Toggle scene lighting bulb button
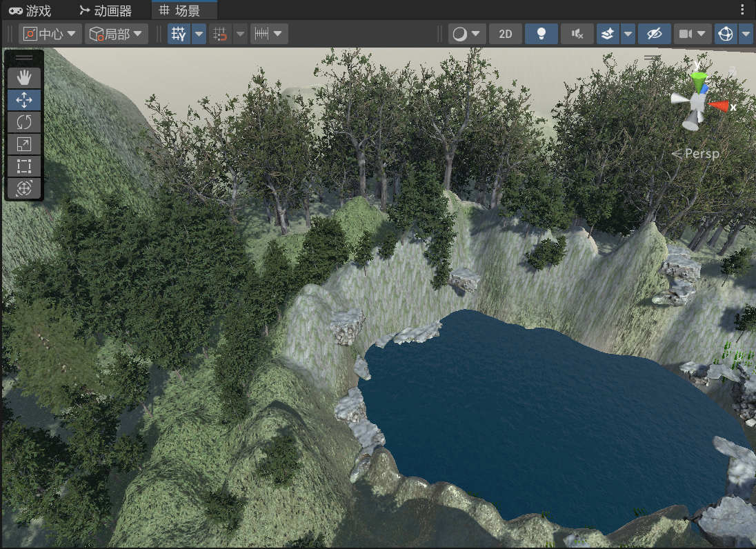The image size is (756, 549). click(x=541, y=34)
